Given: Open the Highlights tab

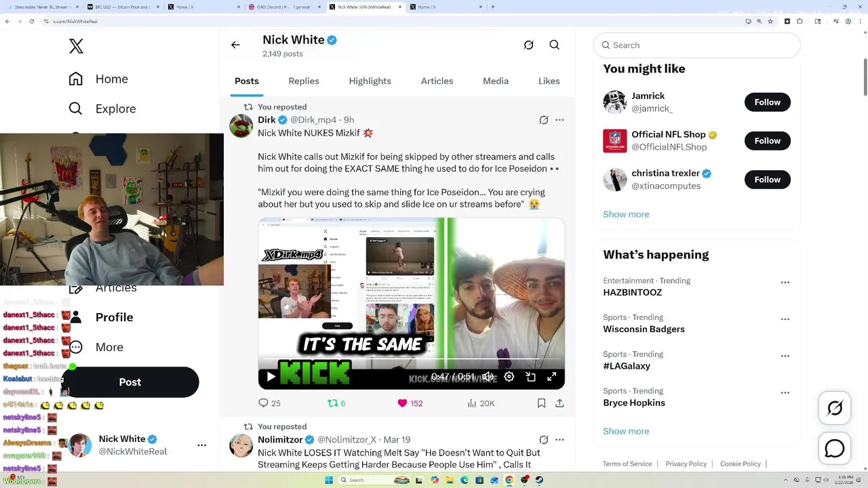Looking at the screenshot, I should (x=370, y=81).
